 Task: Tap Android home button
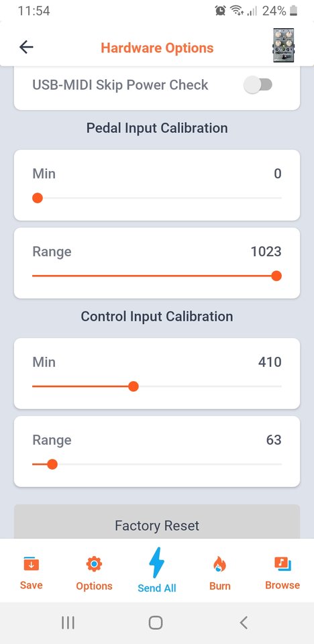[156, 623]
